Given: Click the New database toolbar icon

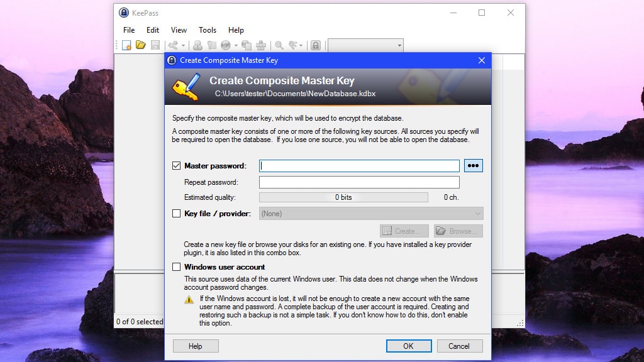Looking at the screenshot, I should 126,45.
